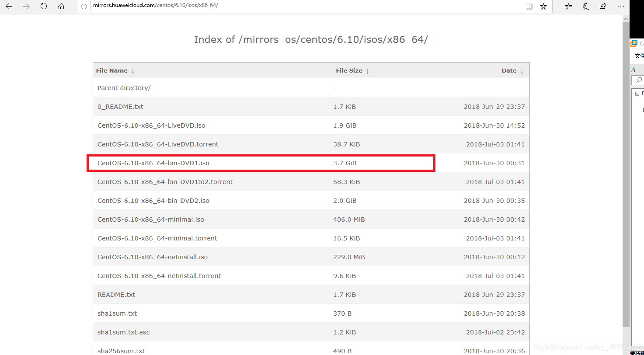The image size is (644, 355).
Task: Click the 406.0 MiB size cell
Action: (x=349, y=219)
